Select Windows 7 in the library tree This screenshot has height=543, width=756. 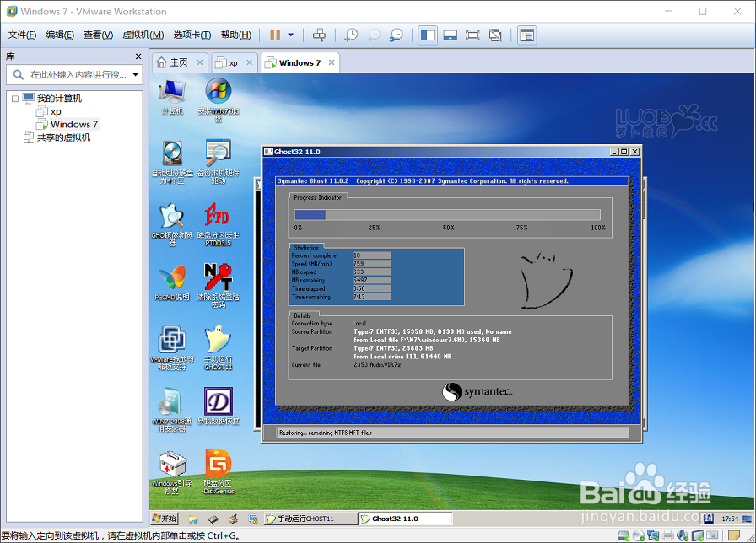point(73,124)
